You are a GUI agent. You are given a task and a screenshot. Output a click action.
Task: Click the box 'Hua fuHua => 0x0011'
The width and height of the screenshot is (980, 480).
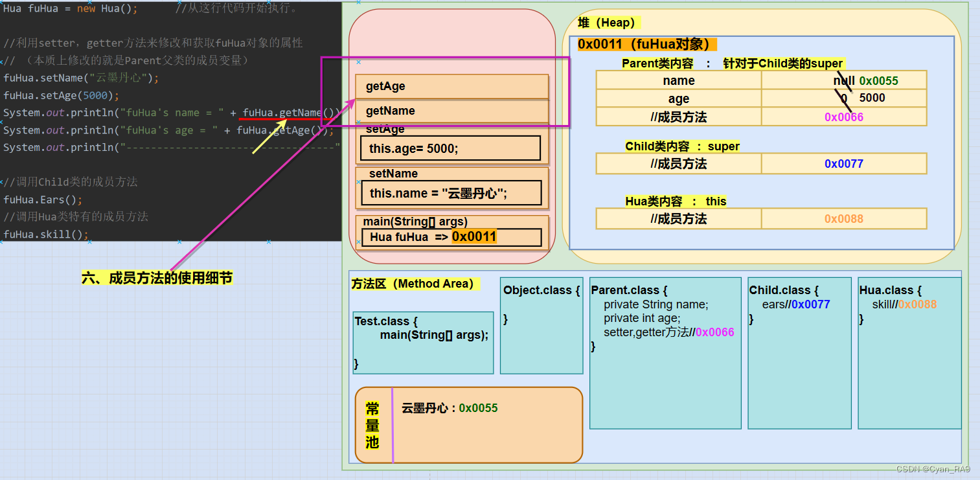[451, 237]
